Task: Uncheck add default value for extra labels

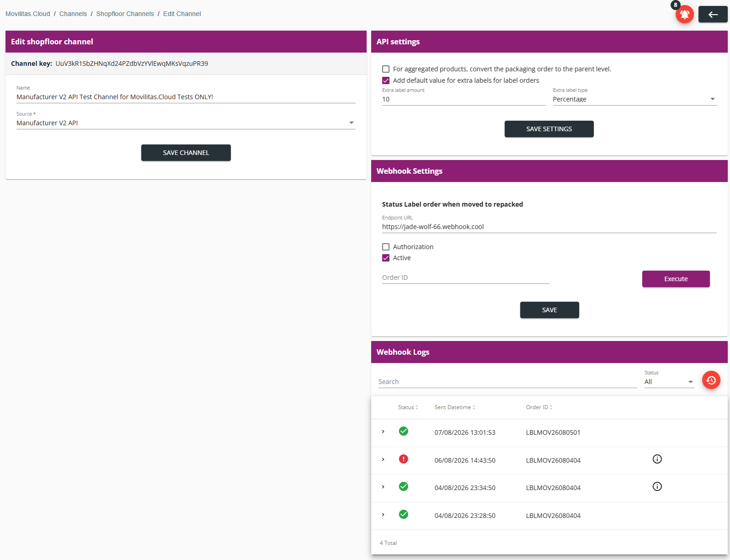Action: 386,80
